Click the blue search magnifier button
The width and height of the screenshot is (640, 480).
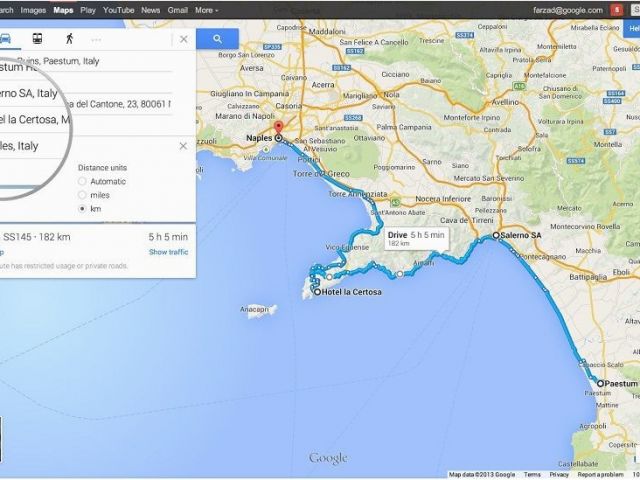click(x=218, y=39)
